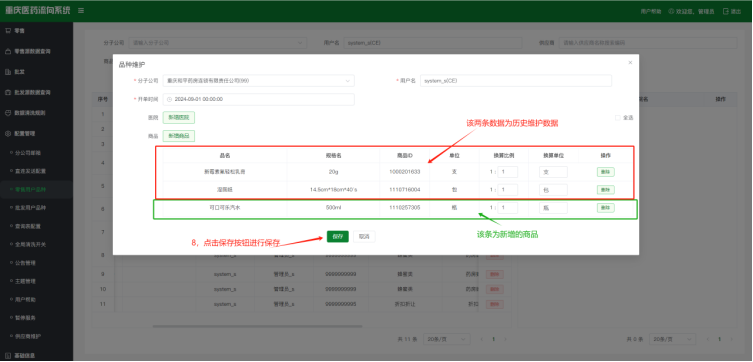753x362 pixels.
Task: Click the 500ml spec cell
Action: point(333,208)
